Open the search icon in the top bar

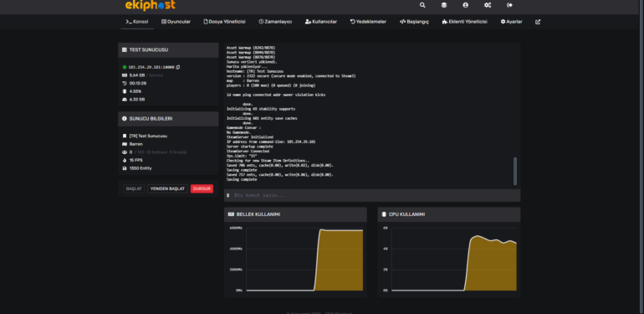click(422, 5)
